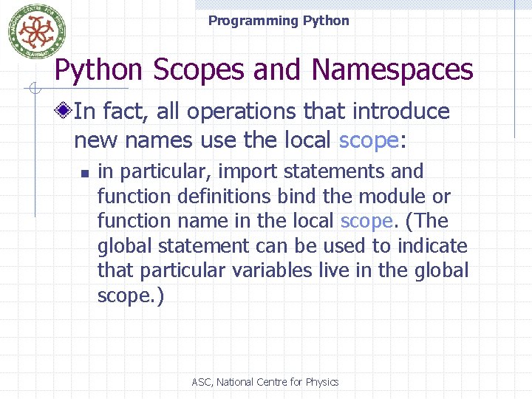
Task: Click the footer 'ASC, National Centre for Physics'
Action: (265, 382)
